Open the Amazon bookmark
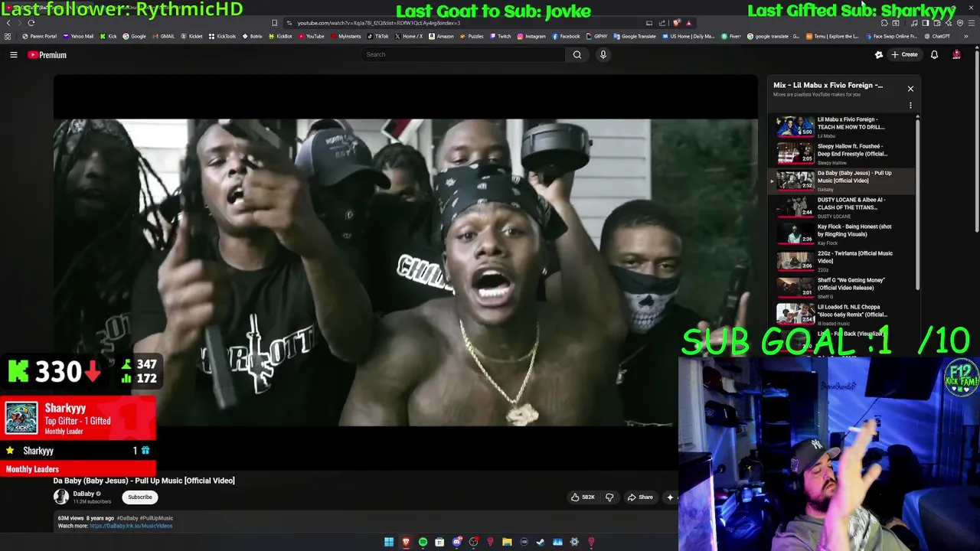The width and height of the screenshot is (980, 551). click(x=441, y=37)
